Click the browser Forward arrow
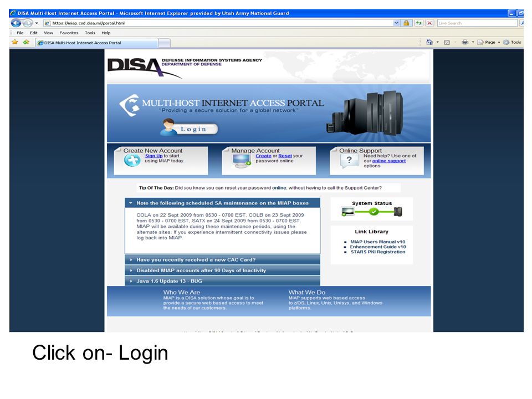 [x=28, y=23]
